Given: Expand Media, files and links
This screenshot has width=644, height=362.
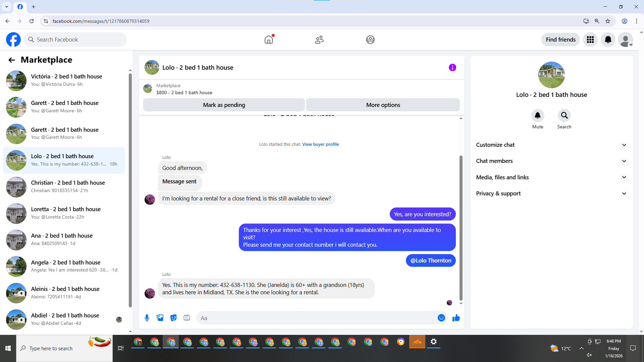Looking at the screenshot, I should pyautogui.click(x=551, y=177).
